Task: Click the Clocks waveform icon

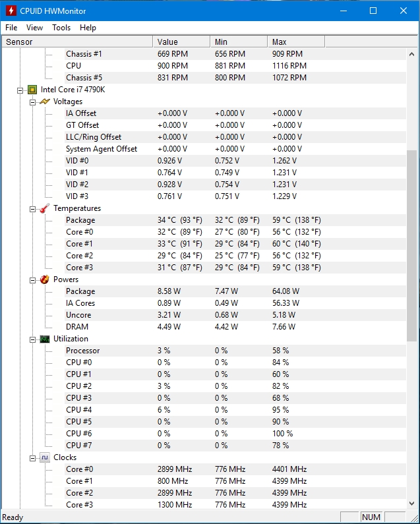Action: [x=45, y=457]
